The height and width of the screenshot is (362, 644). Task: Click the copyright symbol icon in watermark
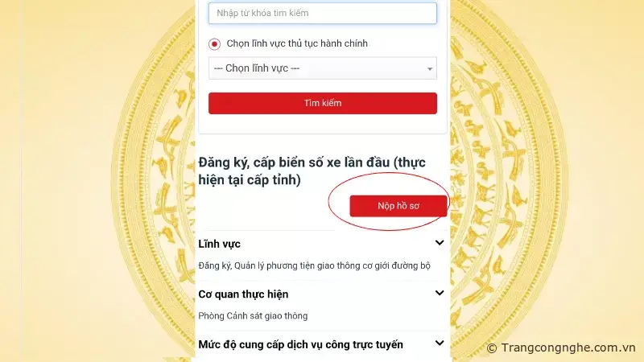(x=492, y=348)
